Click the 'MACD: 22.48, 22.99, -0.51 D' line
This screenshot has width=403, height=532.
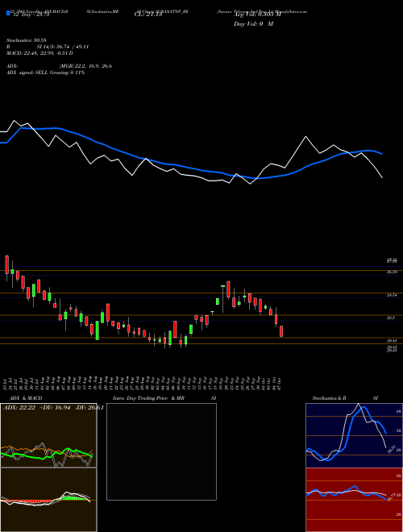[x=39, y=53]
